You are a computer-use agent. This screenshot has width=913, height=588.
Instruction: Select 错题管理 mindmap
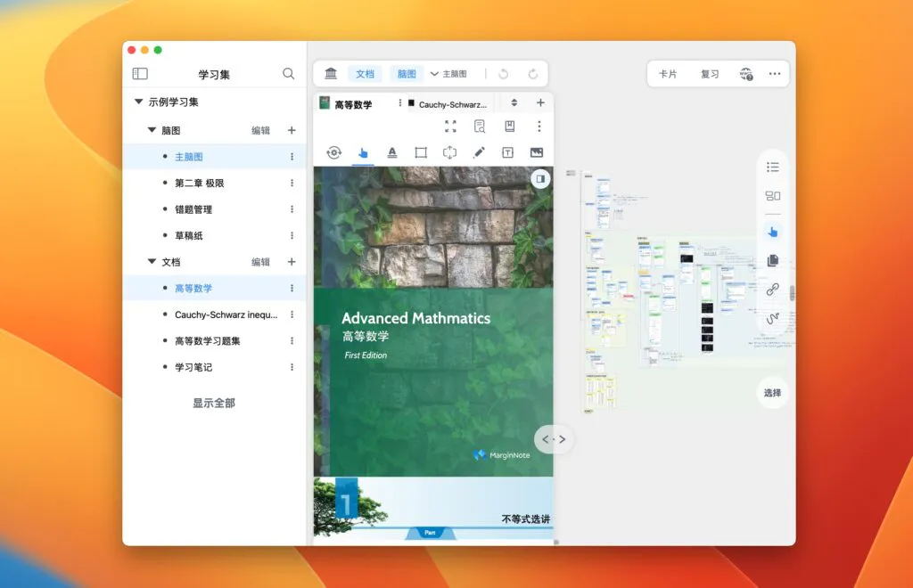(x=193, y=209)
